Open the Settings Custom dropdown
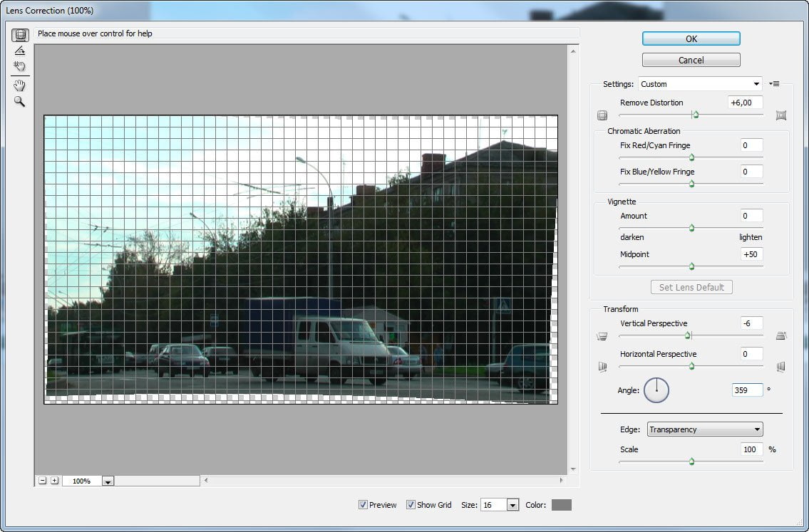809x532 pixels. pos(700,84)
